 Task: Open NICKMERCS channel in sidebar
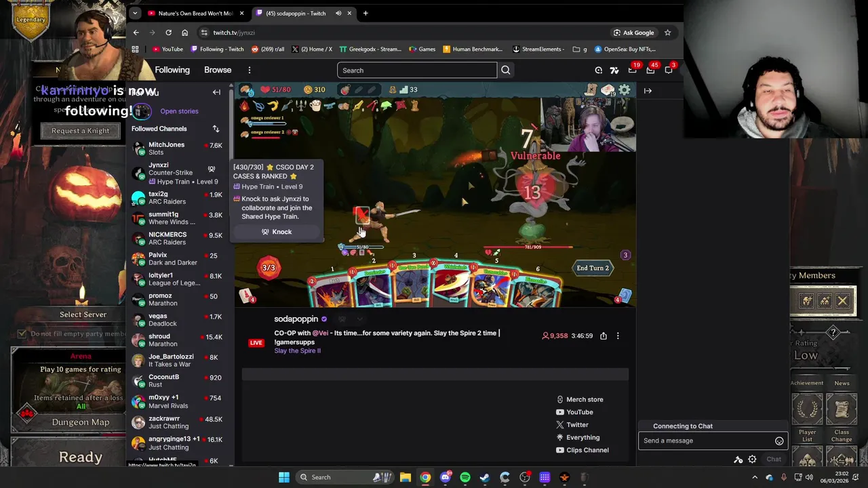[178, 239]
